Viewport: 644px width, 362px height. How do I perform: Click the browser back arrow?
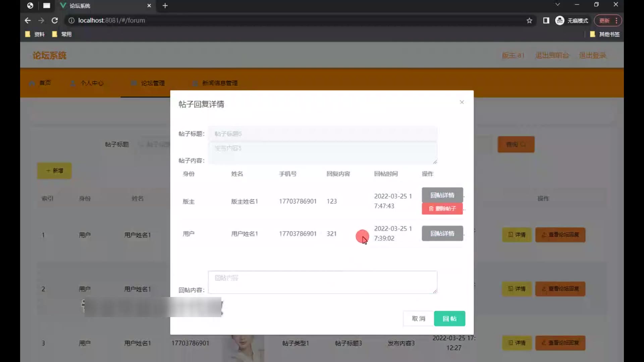pos(28,20)
